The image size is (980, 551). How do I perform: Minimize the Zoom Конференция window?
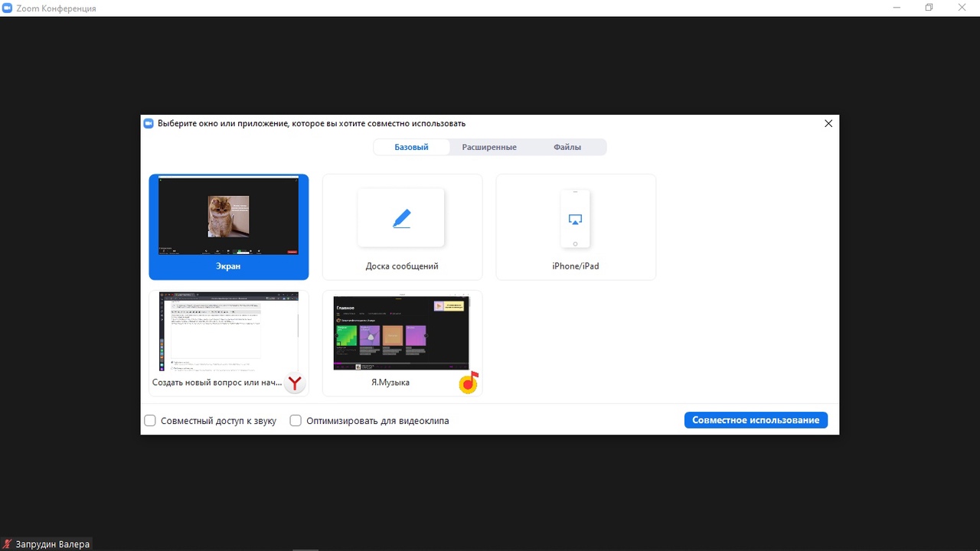pos(895,8)
